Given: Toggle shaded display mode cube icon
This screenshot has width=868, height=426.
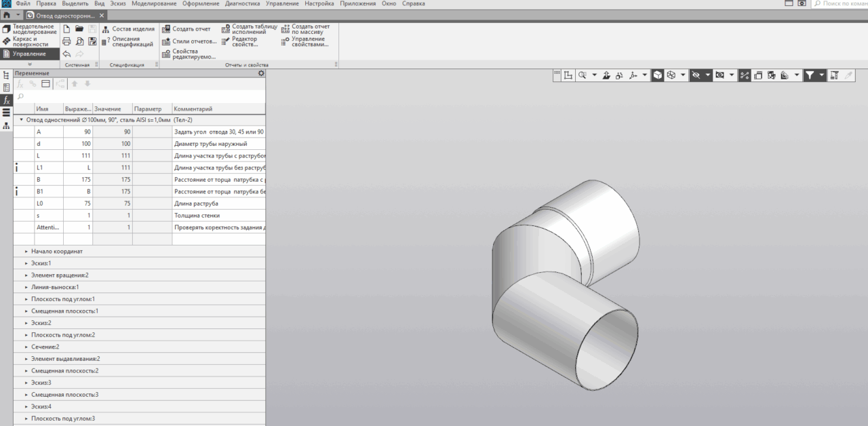Looking at the screenshot, I should tap(658, 75).
